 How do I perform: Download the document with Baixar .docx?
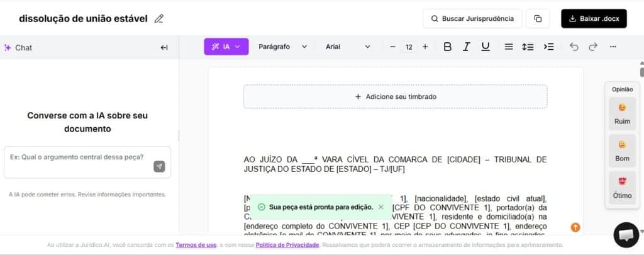tap(594, 19)
